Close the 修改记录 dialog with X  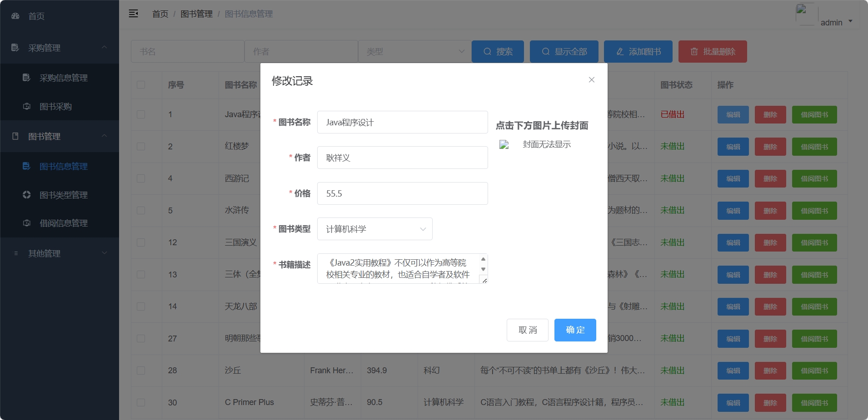point(592,80)
